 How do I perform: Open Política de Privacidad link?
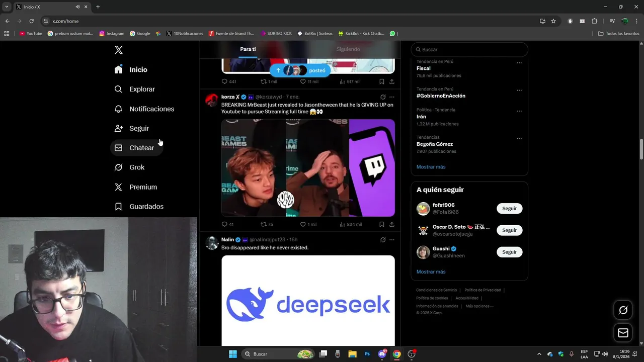click(x=482, y=290)
